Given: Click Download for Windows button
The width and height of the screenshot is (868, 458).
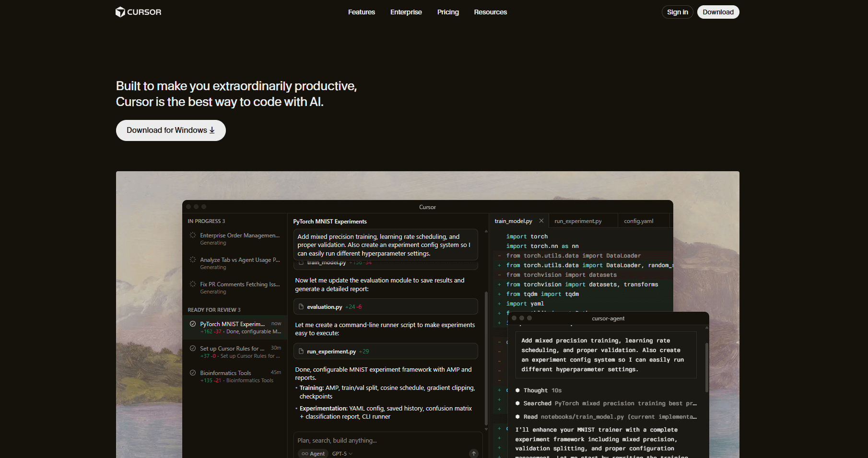Looking at the screenshot, I should click(x=171, y=130).
